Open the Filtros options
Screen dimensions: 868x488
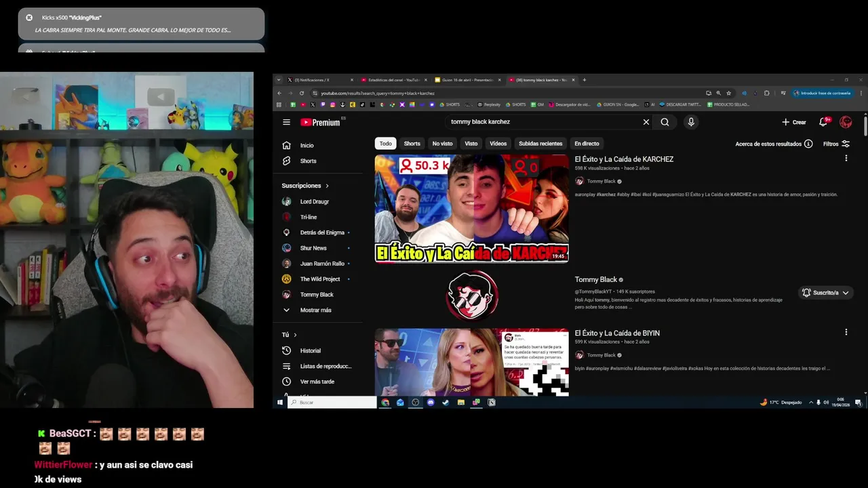tap(836, 144)
